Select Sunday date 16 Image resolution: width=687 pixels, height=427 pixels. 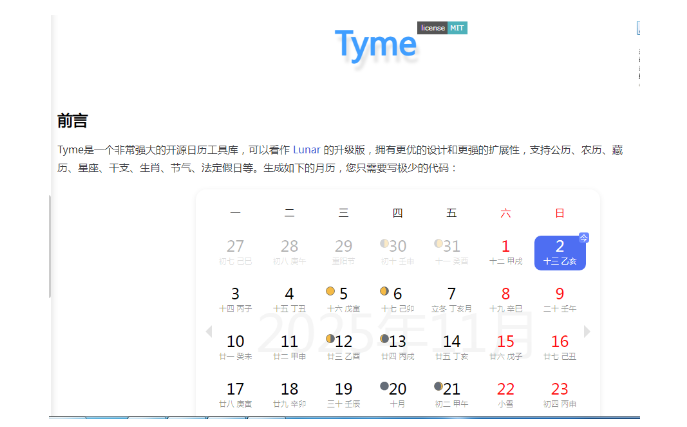tap(560, 348)
